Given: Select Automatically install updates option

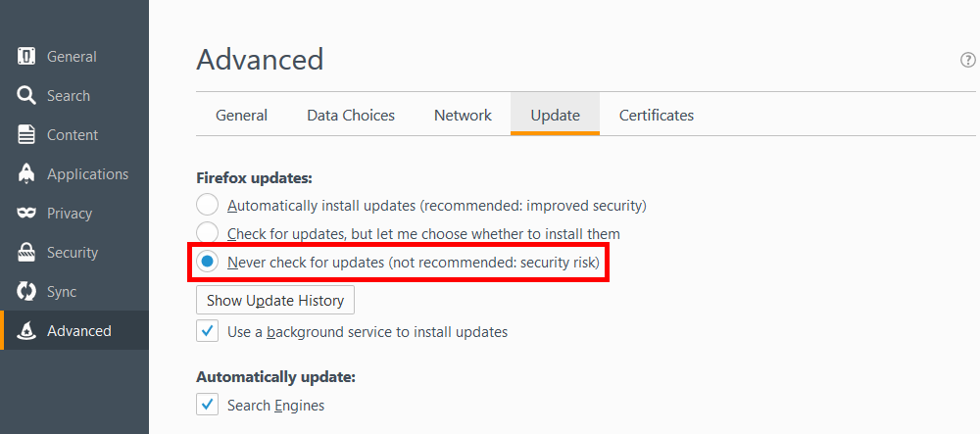Looking at the screenshot, I should [207, 206].
